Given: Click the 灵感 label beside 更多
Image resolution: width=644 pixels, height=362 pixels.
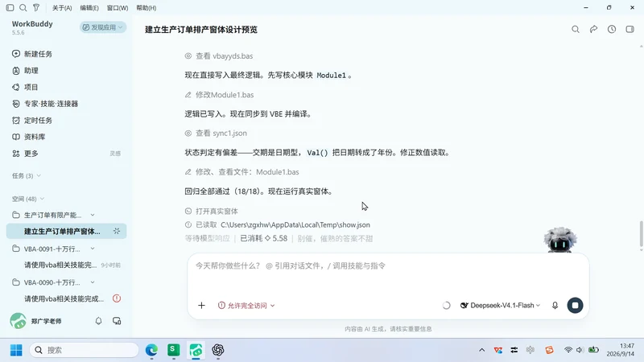Looking at the screenshot, I should 115,154.
